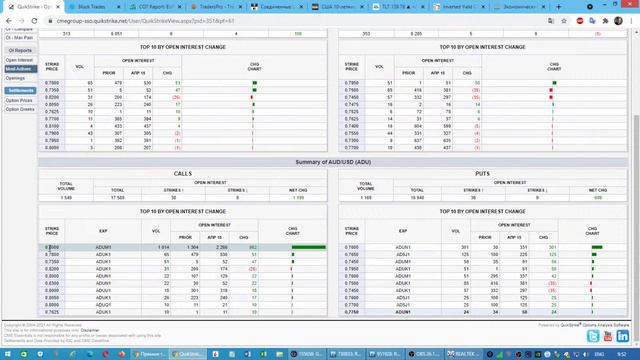Open the Twitter icon in footer
Screen dimensions: 640x360
pyautogui.click(x=593, y=336)
